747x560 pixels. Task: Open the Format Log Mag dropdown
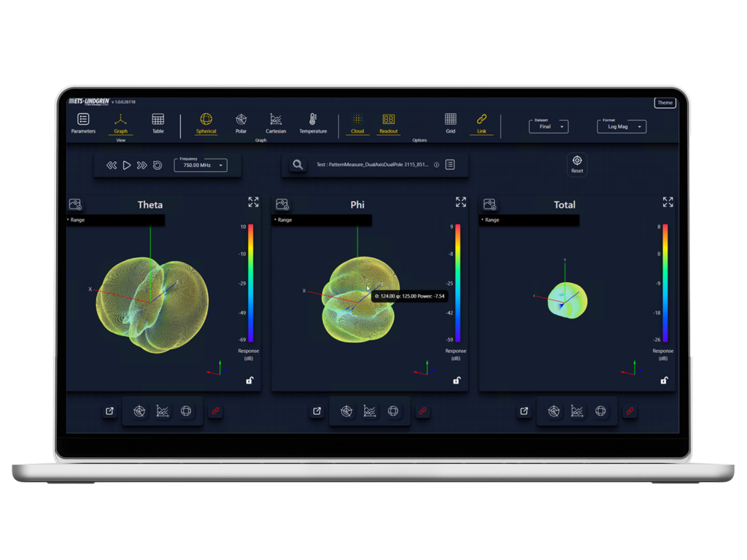[x=622, y=126]
